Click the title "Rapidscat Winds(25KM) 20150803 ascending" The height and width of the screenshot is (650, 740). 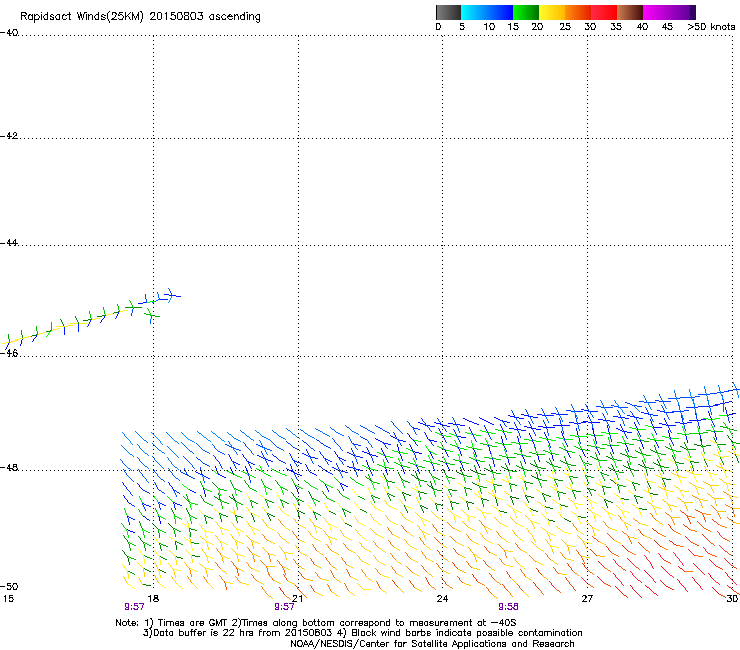pos(140,17)
